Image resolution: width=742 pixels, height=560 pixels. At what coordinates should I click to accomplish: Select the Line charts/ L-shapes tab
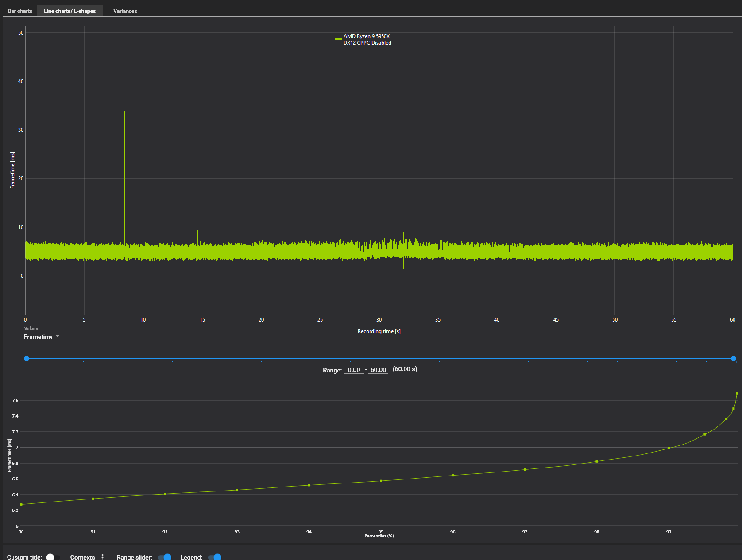point(70,11)
